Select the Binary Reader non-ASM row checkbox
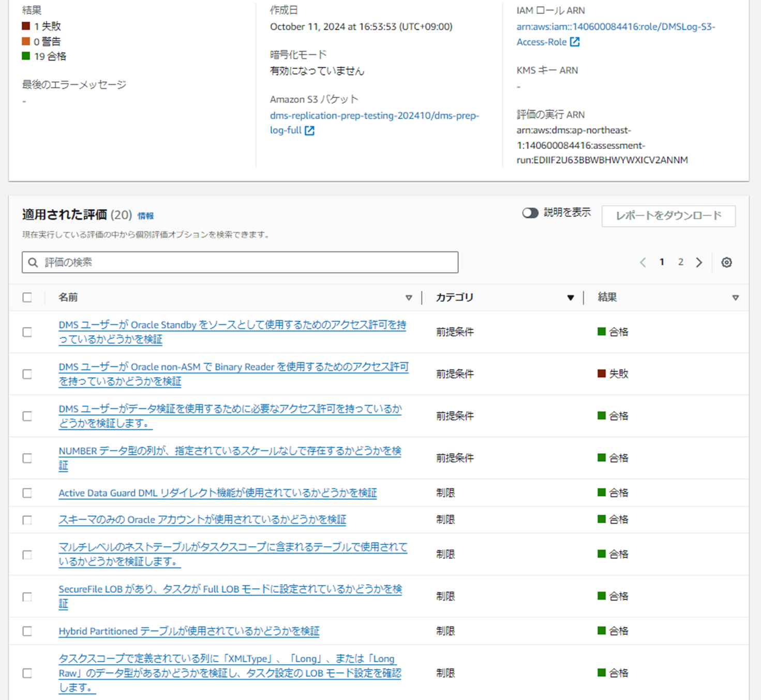761x700 pixels. pos(27,374)
